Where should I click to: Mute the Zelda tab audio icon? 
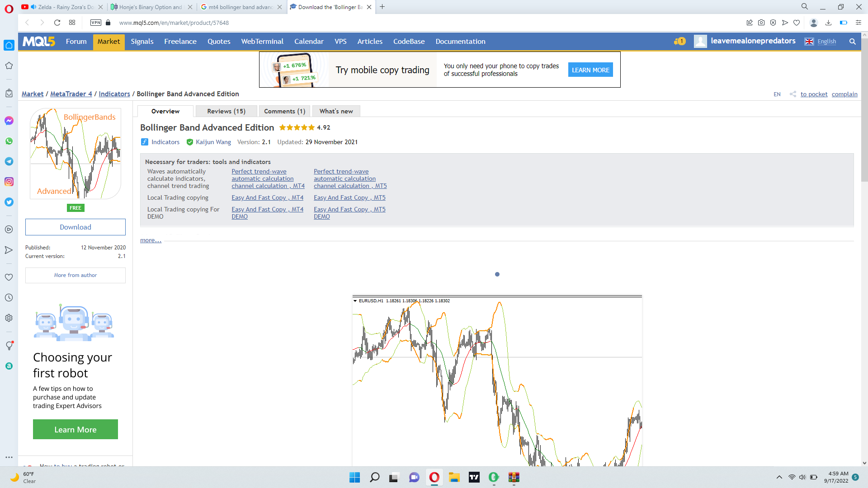(33, 7)
